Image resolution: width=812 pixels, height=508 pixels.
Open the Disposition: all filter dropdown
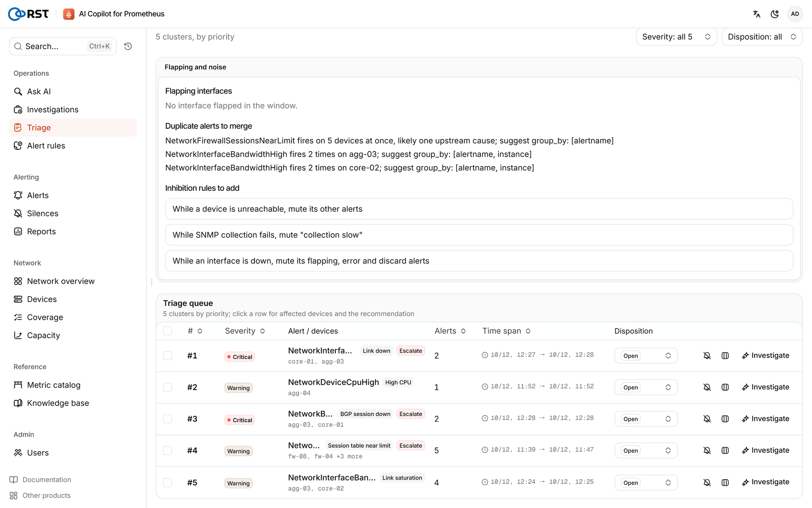click(762, 37)
